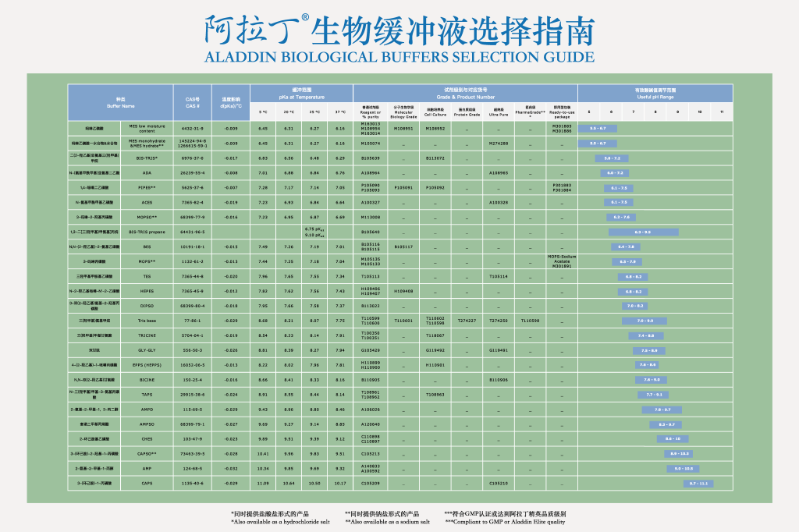Viewport: 799px width, 532px height.
Task: Select product number 'B105117'
Action: (403, 246)
